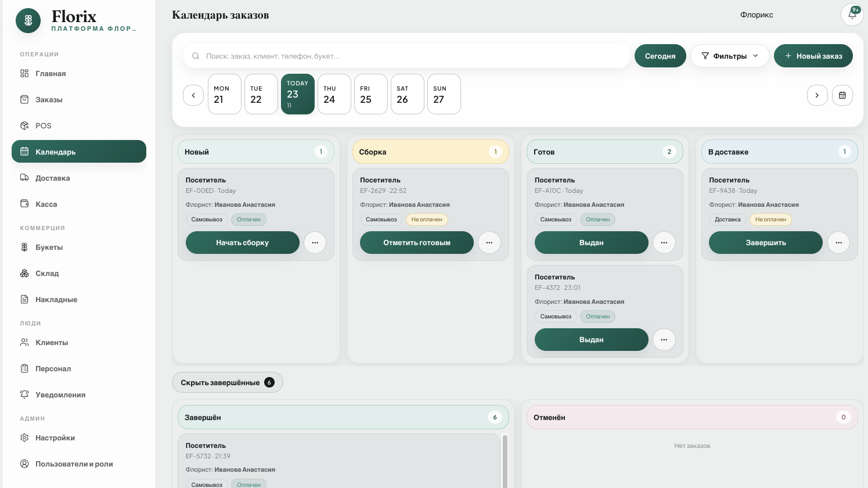Select FRI 25 day tab
This screenshot has width=868, height=488.
(x=371, y=94)
